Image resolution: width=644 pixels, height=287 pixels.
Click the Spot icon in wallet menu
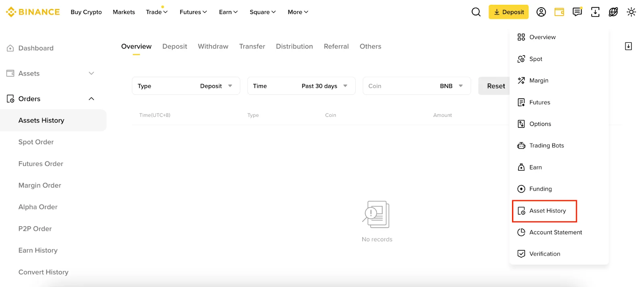click(x=521, y=59)
